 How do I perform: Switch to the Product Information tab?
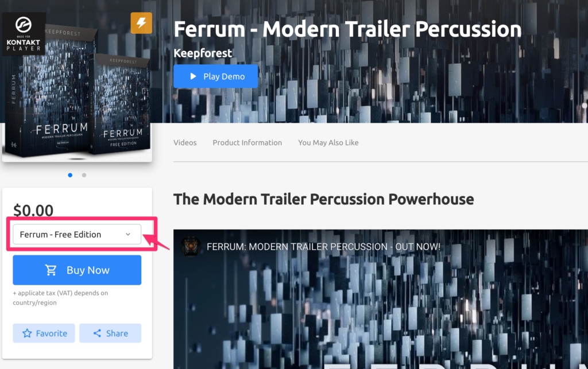(247, 143)
